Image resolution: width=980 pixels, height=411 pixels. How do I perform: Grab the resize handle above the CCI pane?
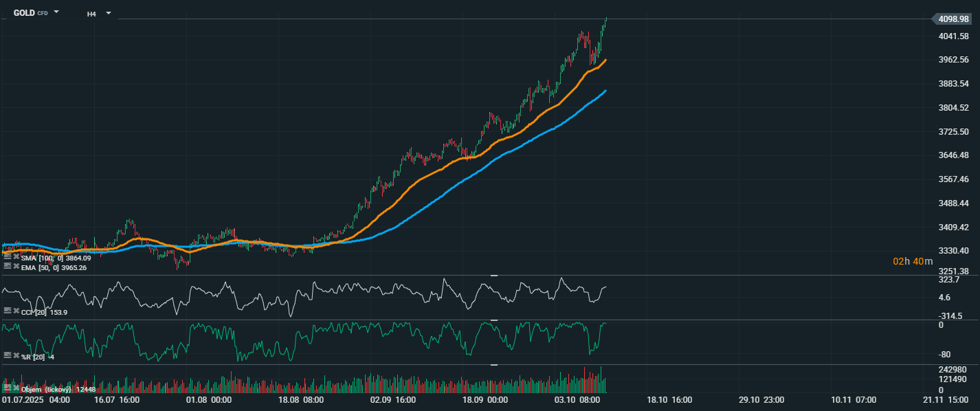coord(493,276)
